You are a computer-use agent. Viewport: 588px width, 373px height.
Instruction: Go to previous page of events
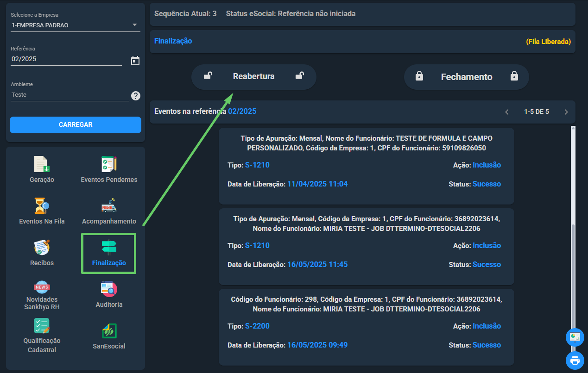[x=507, y=112]
